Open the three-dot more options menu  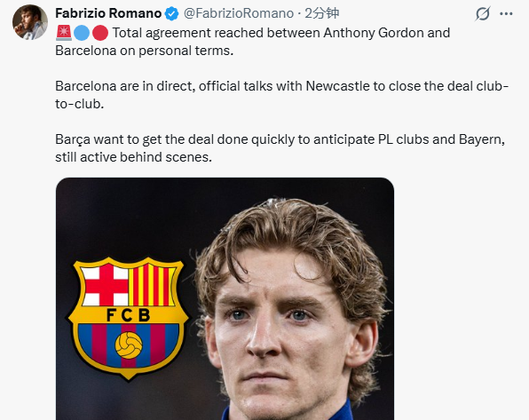pyautogui.click(x=506, y=14)
